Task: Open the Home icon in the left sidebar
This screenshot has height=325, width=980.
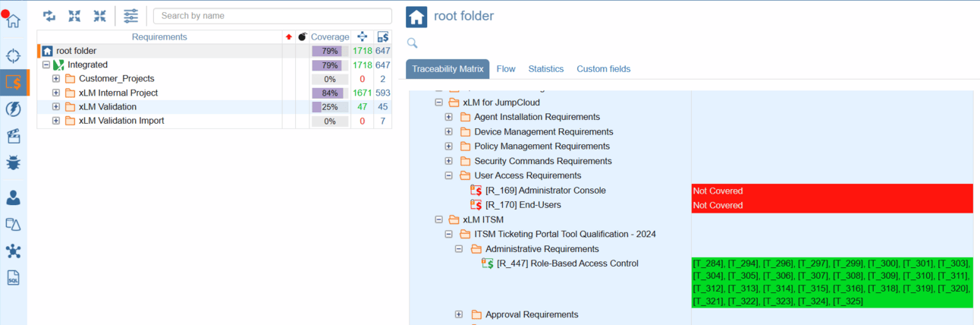Action: coord(13,20)
